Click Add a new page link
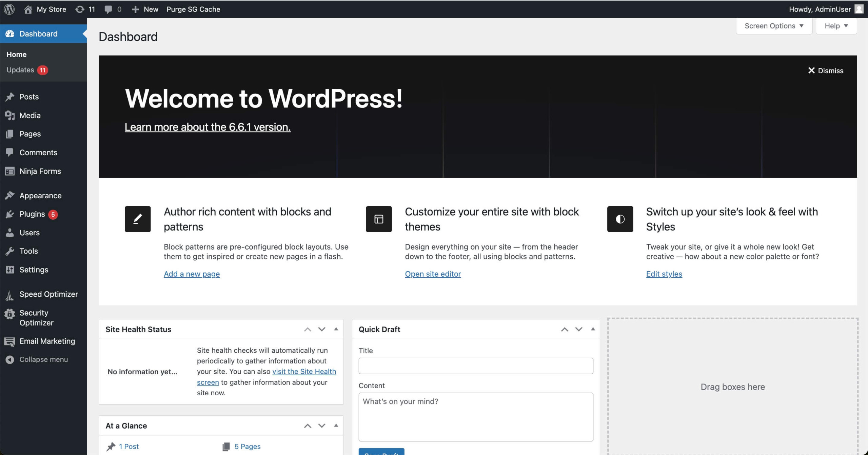The height and width of the screenshot is (455, 868). [x=192, y=274]
